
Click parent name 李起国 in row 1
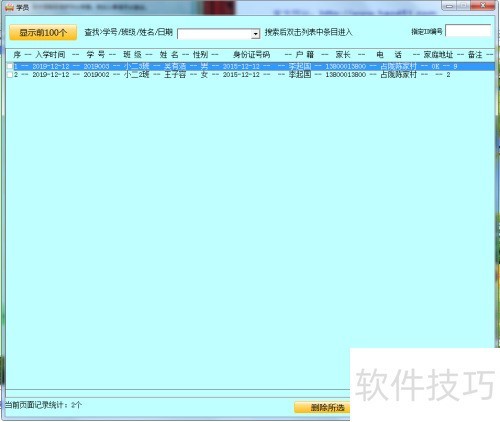[x=300, y=66]
